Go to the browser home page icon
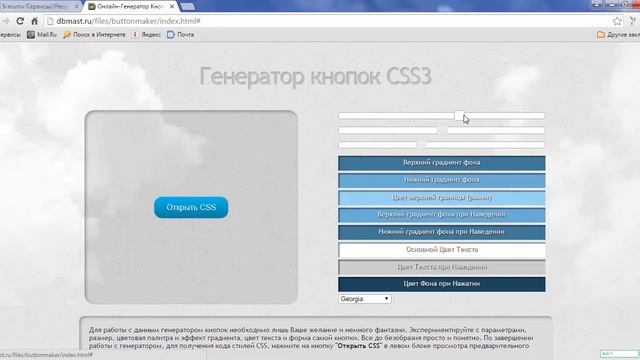The width and height of the screenshot is (640, 360). click(x=35, y=21)
